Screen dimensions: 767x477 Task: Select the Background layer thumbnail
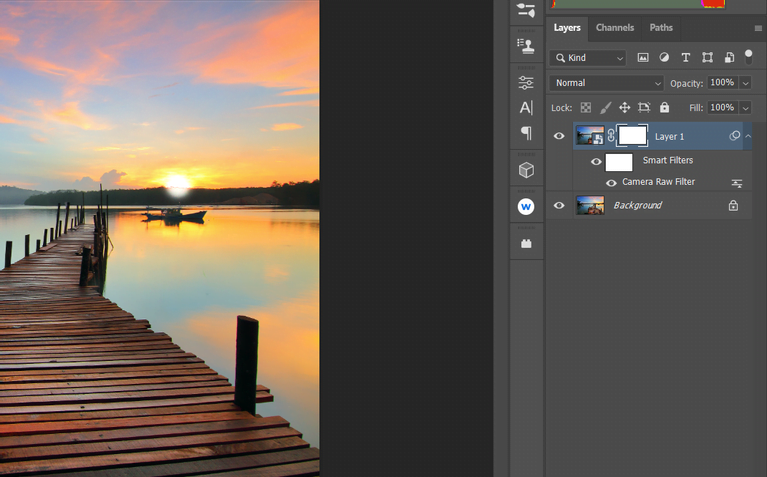point(590,205)
